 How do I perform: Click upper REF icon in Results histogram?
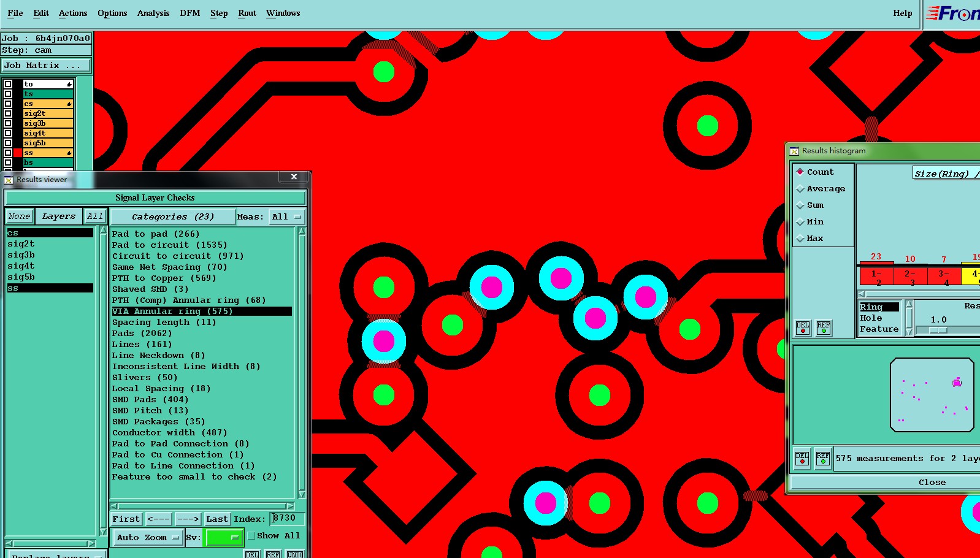pyautogui.click(x=824, y=328)
